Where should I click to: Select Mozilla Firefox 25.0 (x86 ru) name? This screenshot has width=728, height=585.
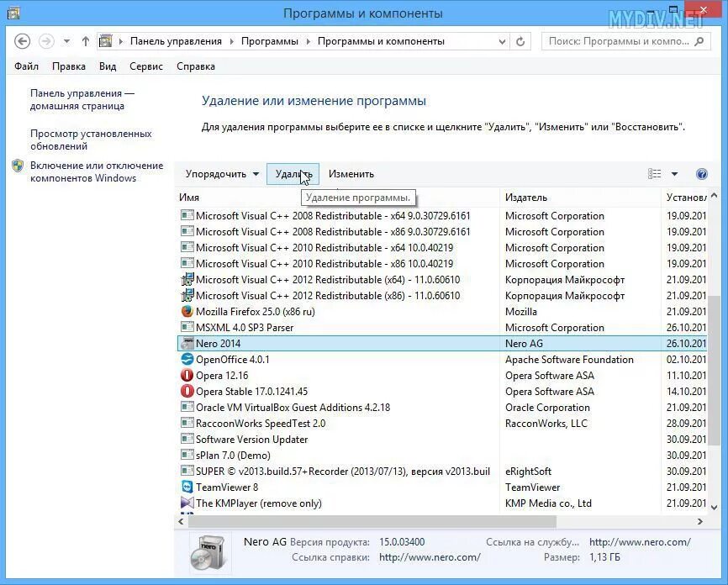click(x=256, y=312)
